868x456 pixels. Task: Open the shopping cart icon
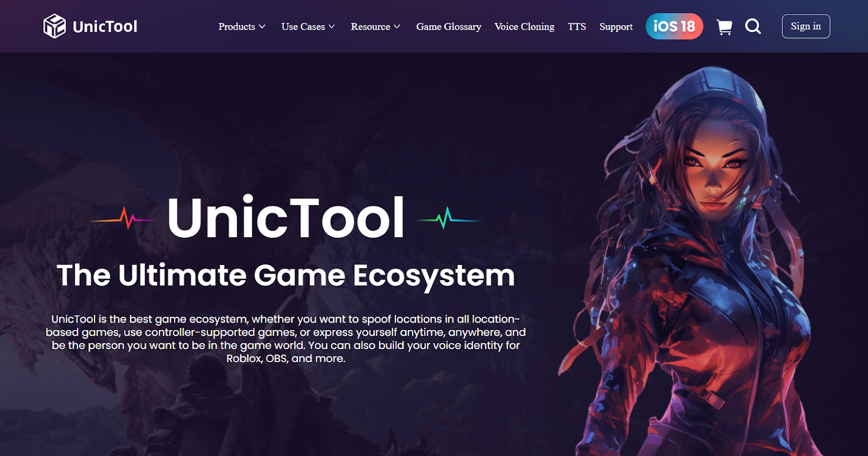click(x=724, y=27)
